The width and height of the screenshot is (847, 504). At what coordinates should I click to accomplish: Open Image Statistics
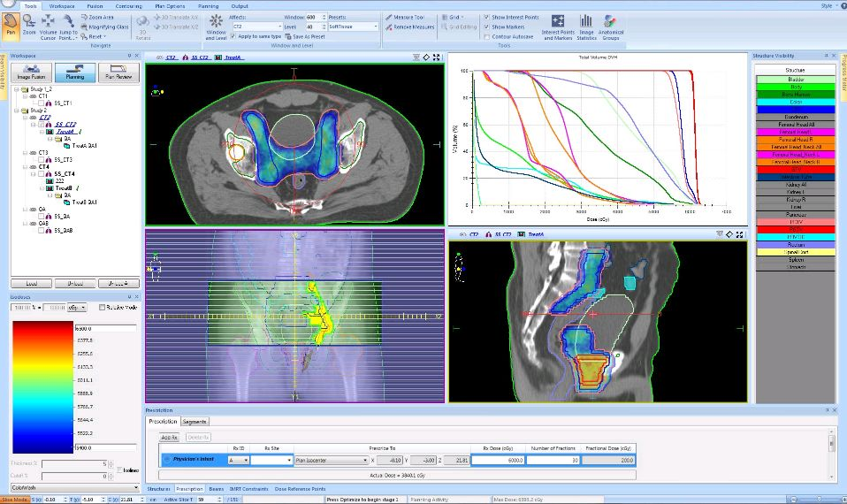pyautogui.click(x=585, y=27)
